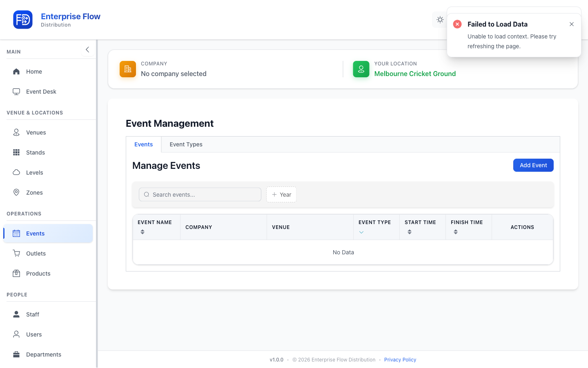This screenshot has height=368, width=588.
Task: Click the Venues pin icon
Action: (16, 132)
